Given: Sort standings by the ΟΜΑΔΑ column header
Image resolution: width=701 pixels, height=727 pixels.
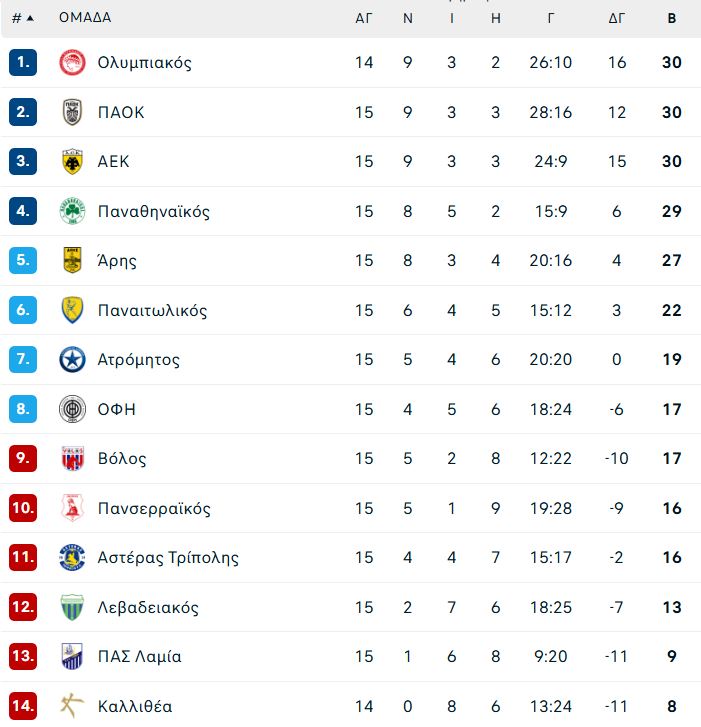Looking at the screenshot, I should tap(85, 18).
